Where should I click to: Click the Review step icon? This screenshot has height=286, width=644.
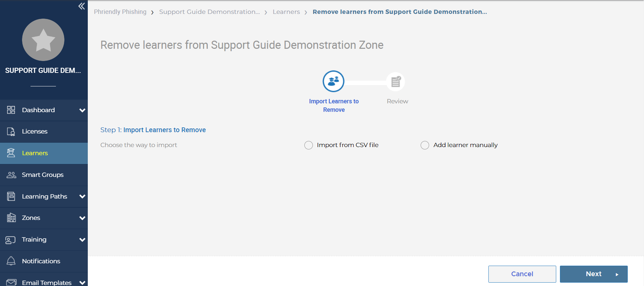pyautogui.click(x=396, y=82)
